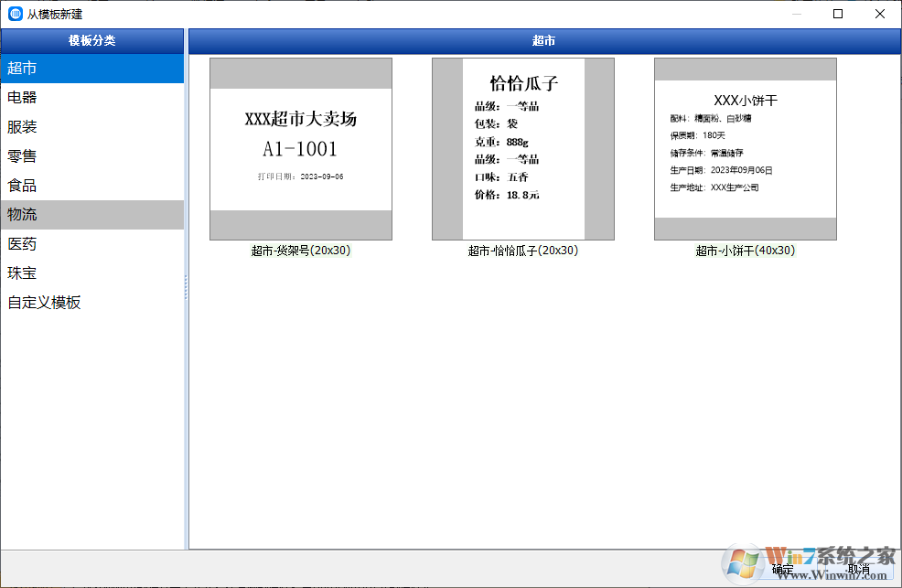Open the 医药 category
Screen dimensions: 902x588
(92, 244)
